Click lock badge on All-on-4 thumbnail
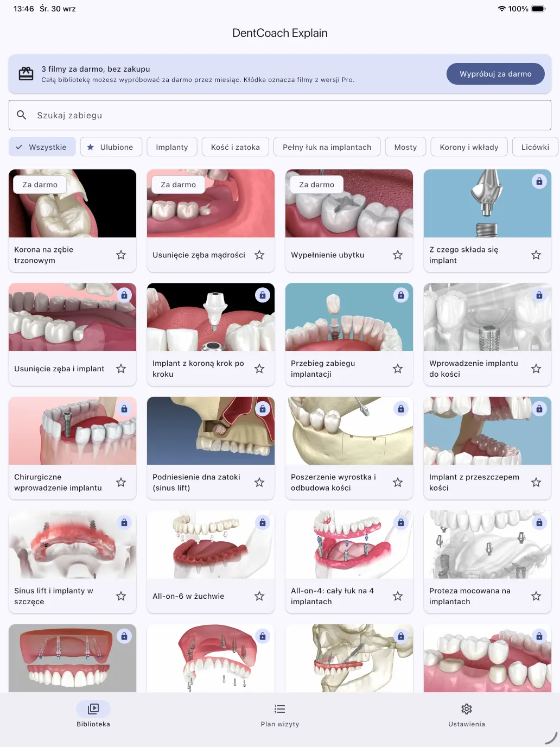Screen dimensions: 560x747 click(x=401, y=522)
